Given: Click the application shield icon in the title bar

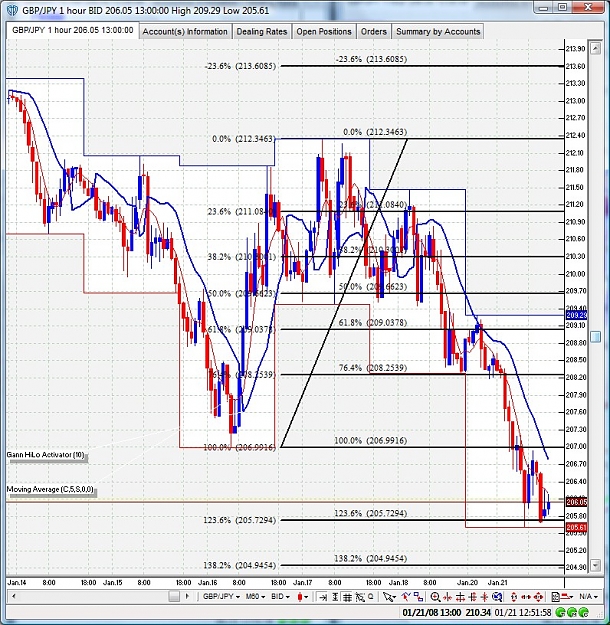Looking at the screenshot, I should pos(12,10).
